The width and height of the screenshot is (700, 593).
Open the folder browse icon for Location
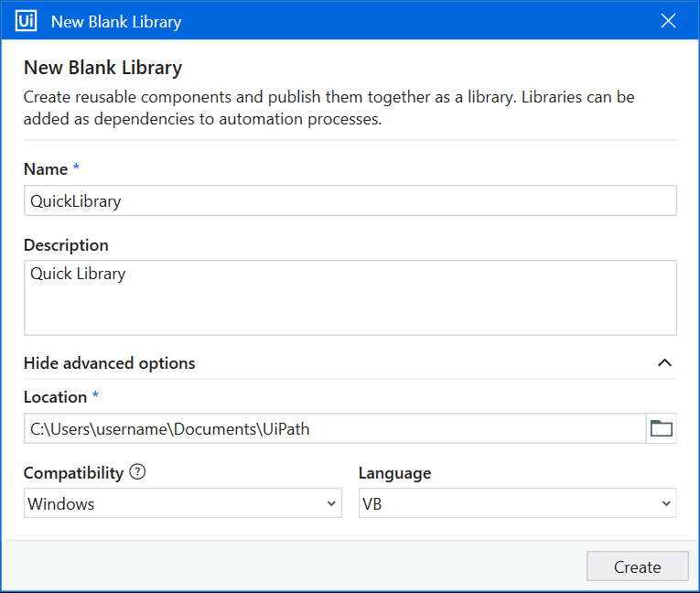click(662, 428)
